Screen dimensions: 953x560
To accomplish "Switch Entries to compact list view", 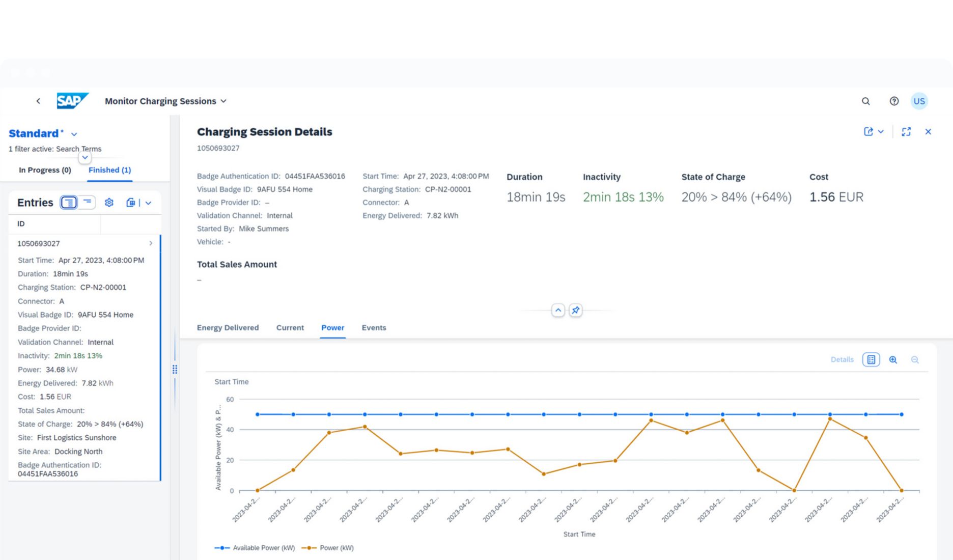I will tap(88, 203).
